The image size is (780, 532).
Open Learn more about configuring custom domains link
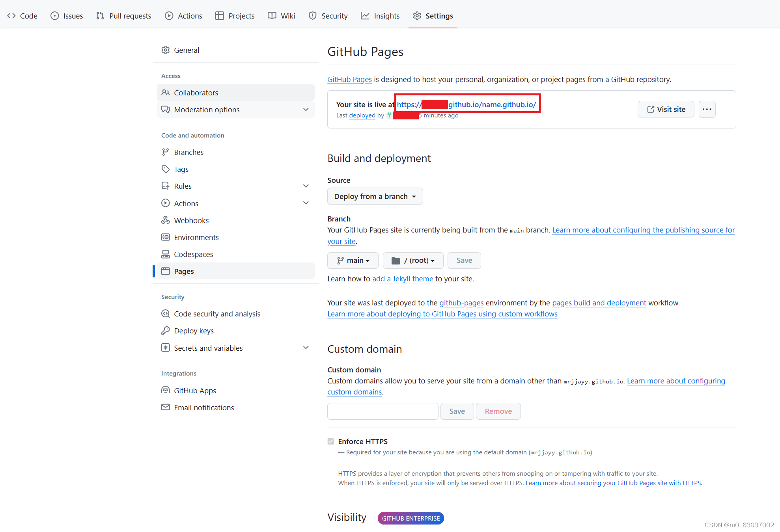676,381
